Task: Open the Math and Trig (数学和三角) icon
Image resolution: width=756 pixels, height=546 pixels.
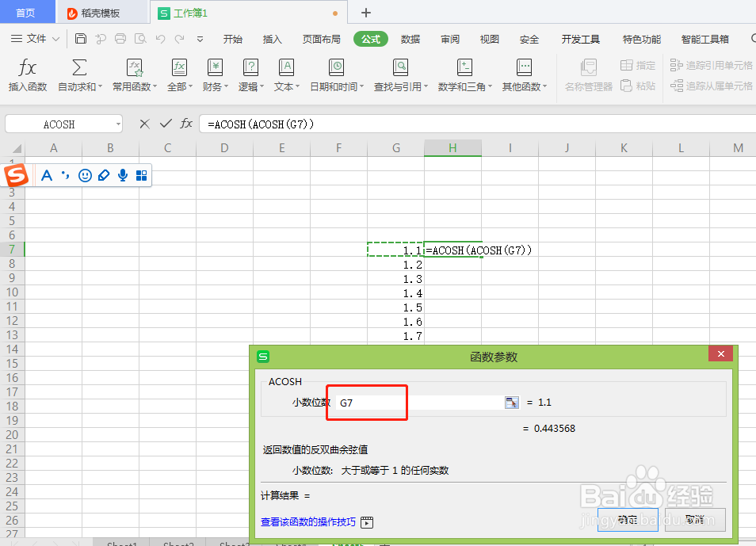Action: (464, 67)
